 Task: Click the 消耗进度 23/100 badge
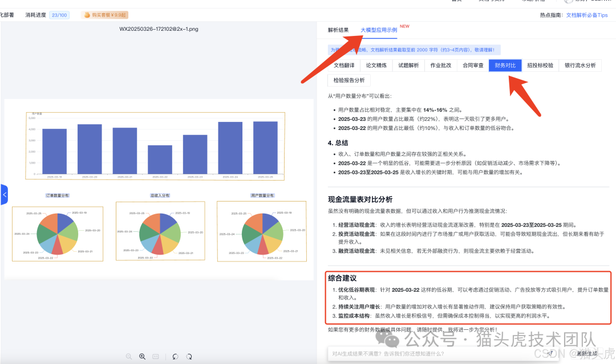[59, 15]
